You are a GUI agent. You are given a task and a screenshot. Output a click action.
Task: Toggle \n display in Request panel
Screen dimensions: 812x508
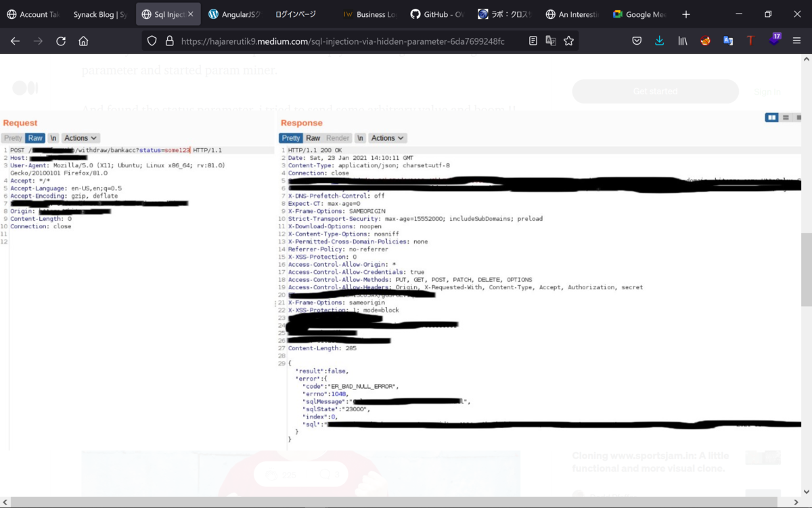click(x=53, y=138)
